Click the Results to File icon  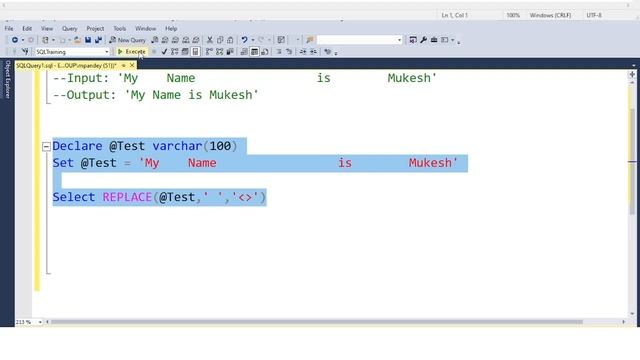pyautogui.click(x=265, y=52)
